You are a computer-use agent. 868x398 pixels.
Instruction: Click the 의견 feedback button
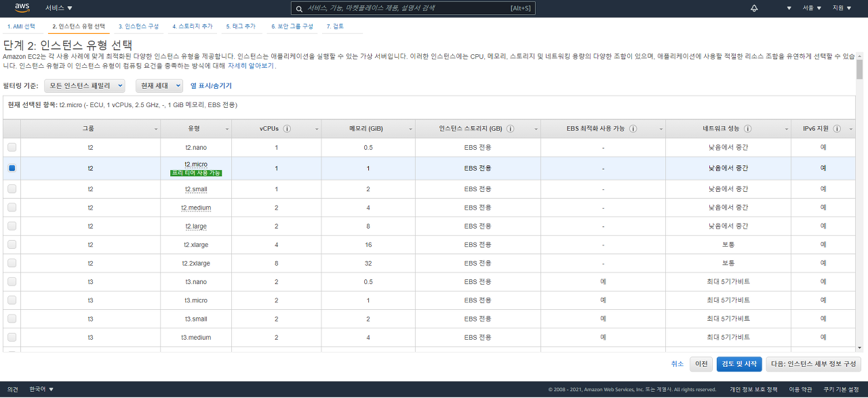pos(13,389)
